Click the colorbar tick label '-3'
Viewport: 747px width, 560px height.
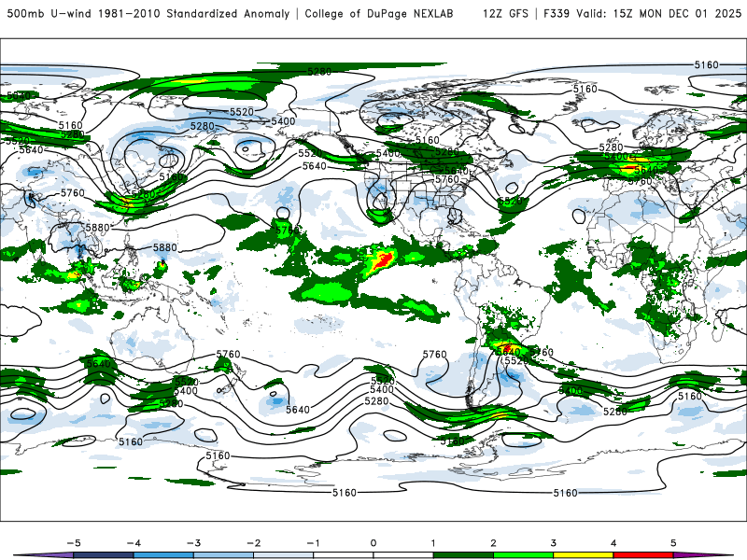coord(193,543)
